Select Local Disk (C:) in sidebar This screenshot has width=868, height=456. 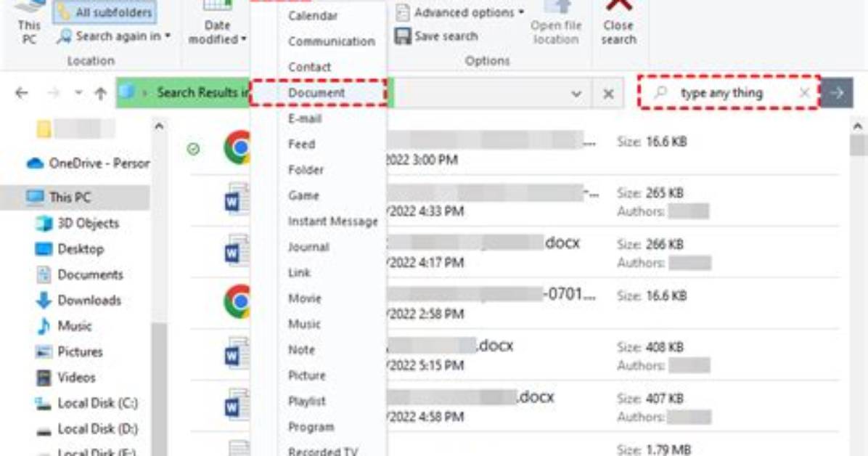[86, 404]
